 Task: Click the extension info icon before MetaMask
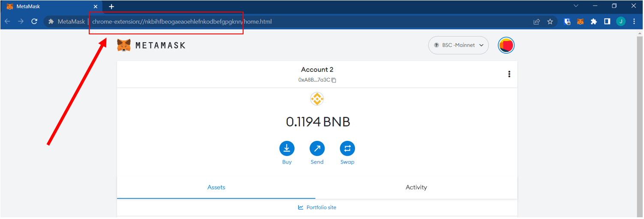click(51, 21)
